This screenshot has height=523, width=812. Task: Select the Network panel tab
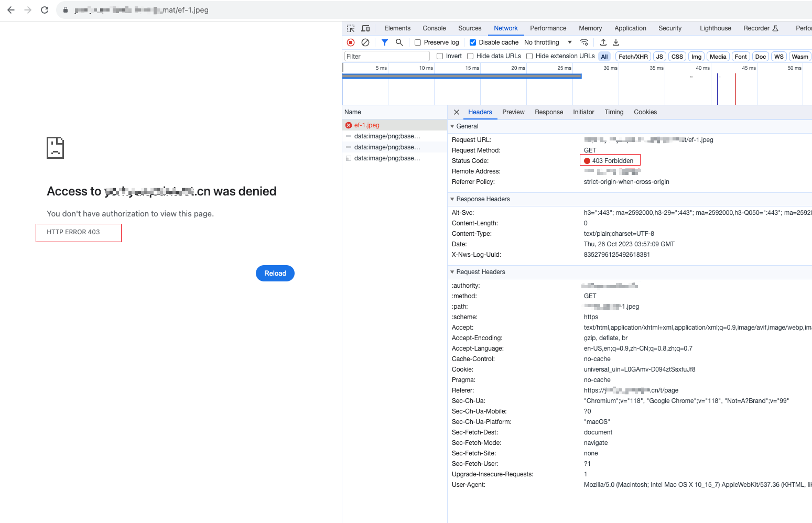click(506, 28)
